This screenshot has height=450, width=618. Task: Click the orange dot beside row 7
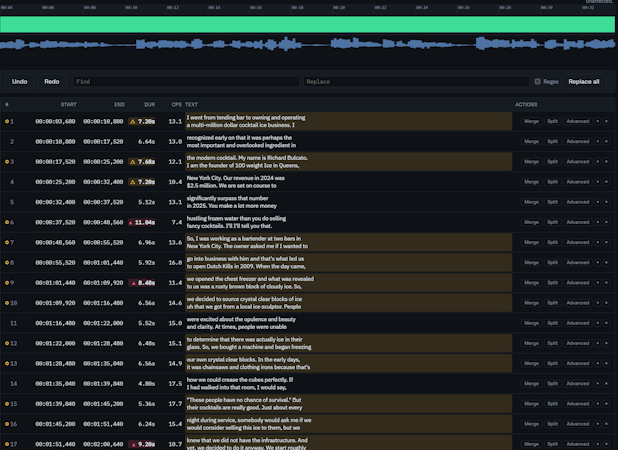click(x=7, y=242)
